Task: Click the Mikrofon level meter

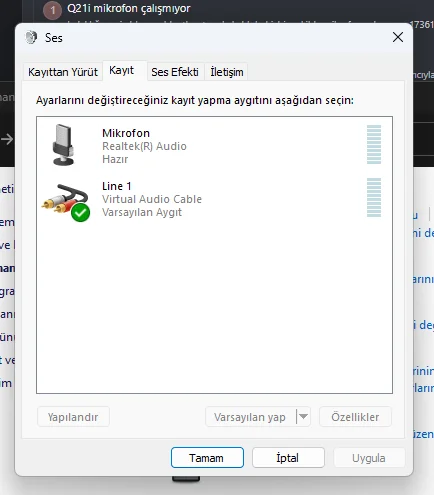Action: pyautogui.click(x=374, y=144)
